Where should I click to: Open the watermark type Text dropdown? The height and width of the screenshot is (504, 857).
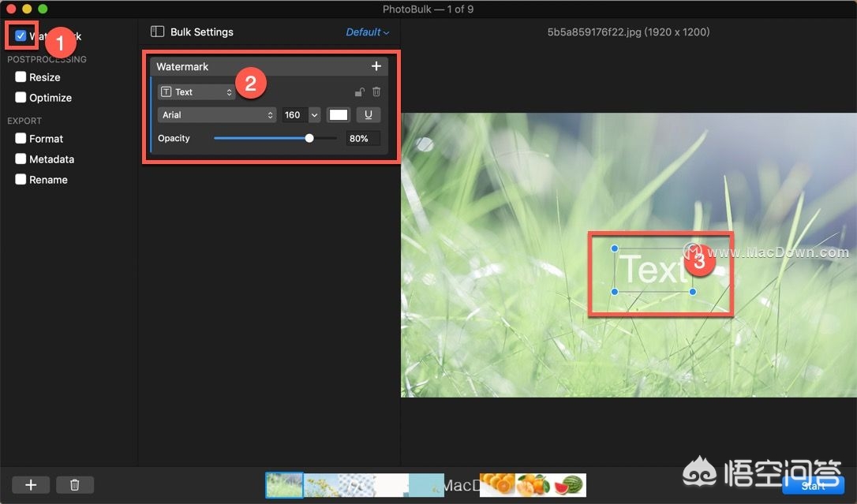[x=196, y=92]
